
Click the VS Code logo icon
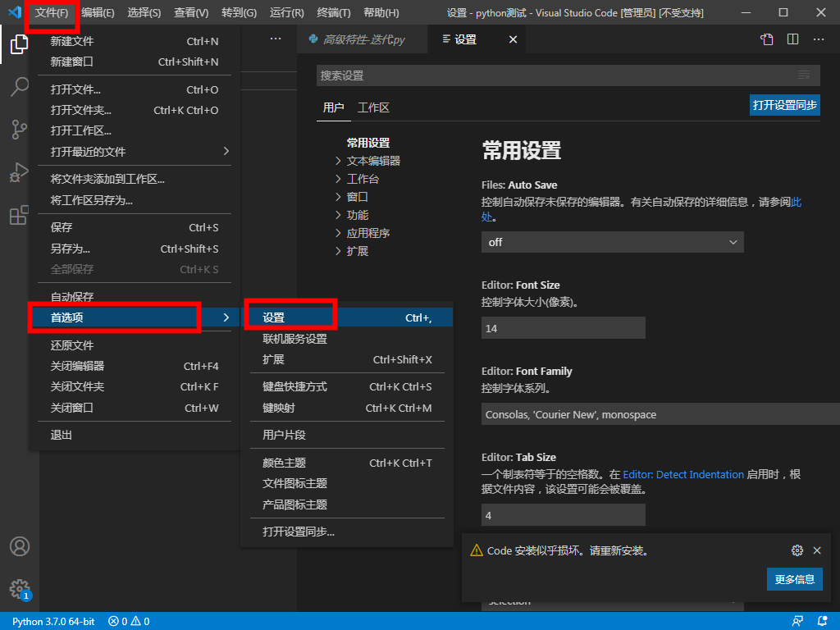pyautogui.click(x=15, y=11)
